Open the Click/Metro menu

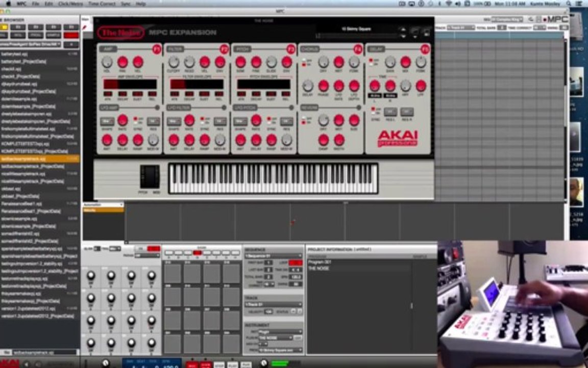[71, 4]
